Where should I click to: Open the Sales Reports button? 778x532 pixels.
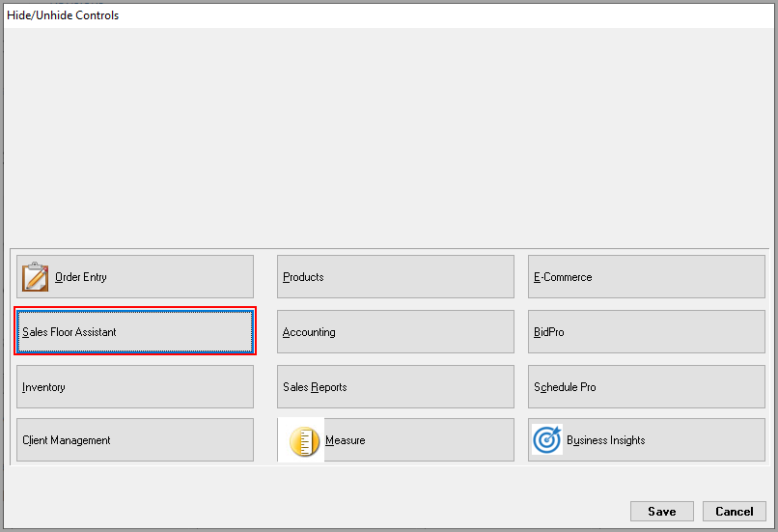tap(396, 386)
